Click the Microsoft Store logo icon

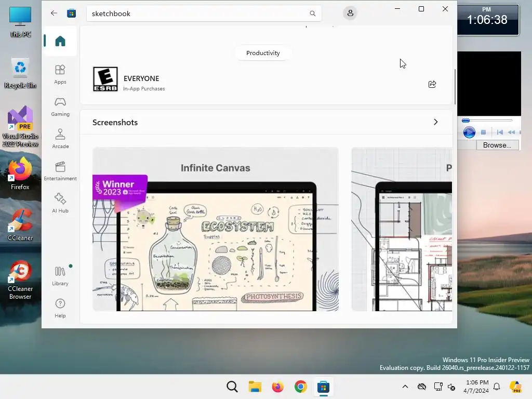(x=71, y=13)
